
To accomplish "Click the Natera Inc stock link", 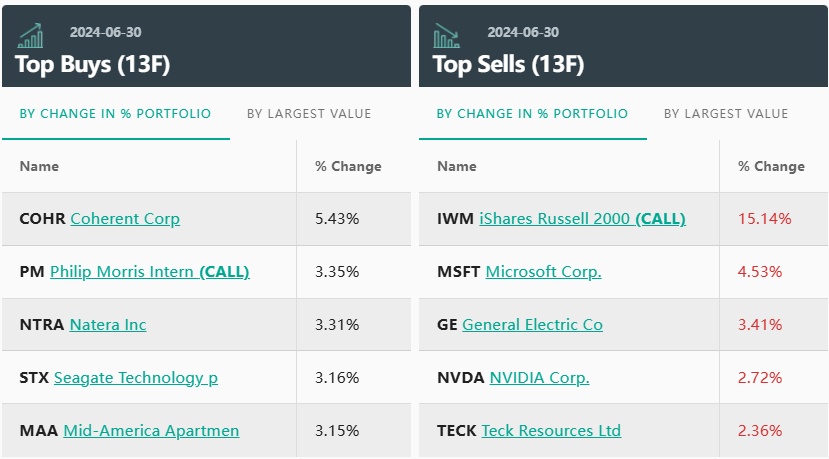I will [108, 325].
